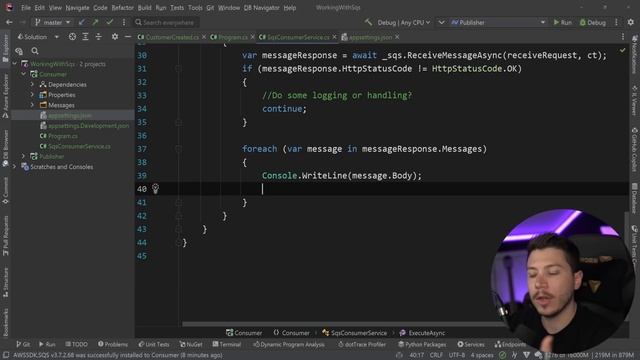Click the Search everywhere field
Image resolution: width=640 pixels, height=360 pixels.
(166, 22)
